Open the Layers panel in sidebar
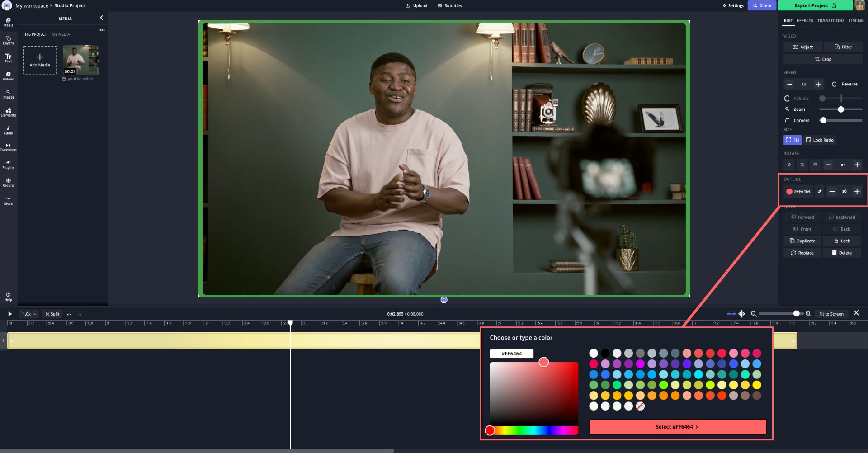 click(x=8, y=40)
